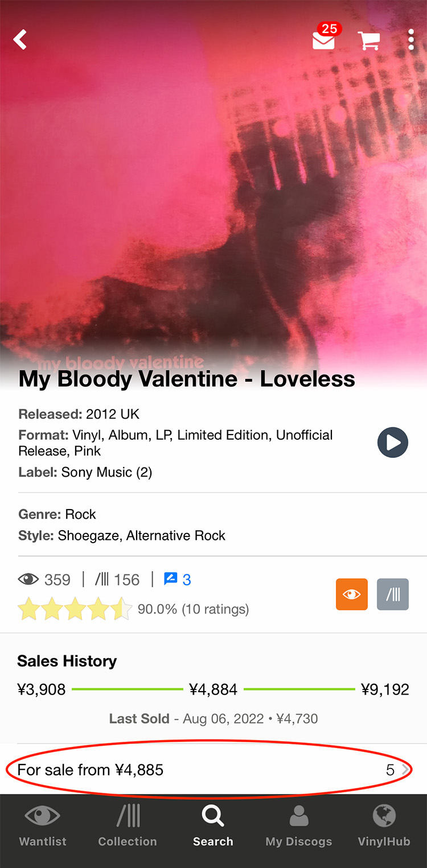Tap the star rating bar
The width and height of the screenshot is (427, 868).
[x=75, y=609]
